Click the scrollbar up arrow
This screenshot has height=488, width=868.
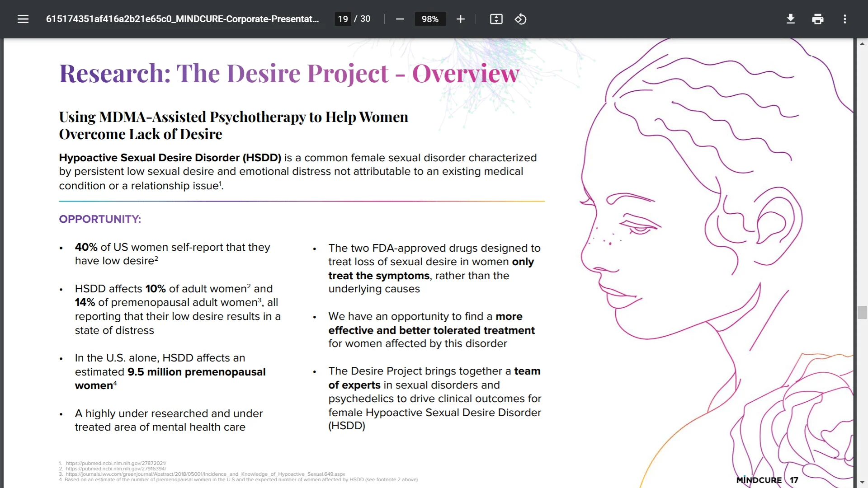coord(862,44)
